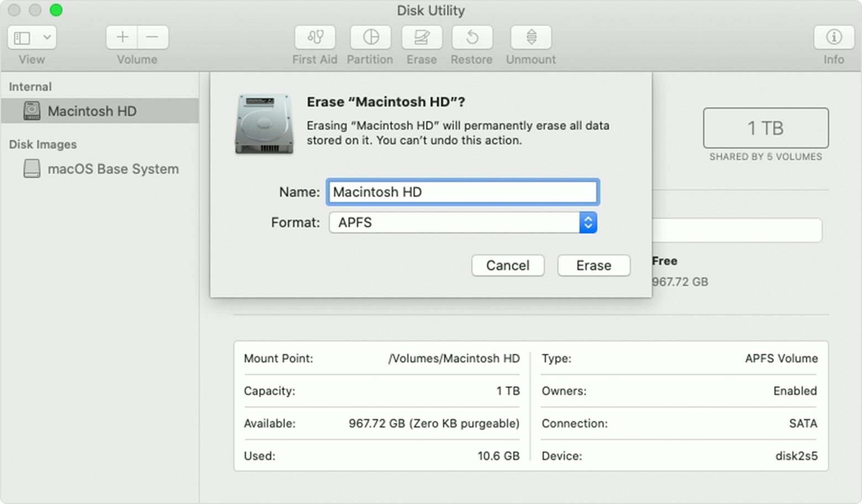Open the View dropdown chevron
Image resolution: width=862 pixels, height=504 pixels.
point(47,37)
